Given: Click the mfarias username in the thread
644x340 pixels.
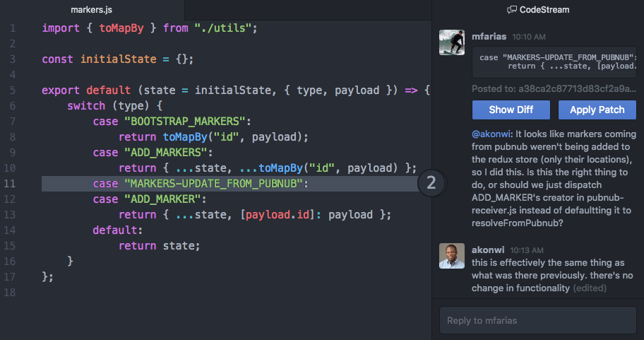Looking at the screenshot, I should (489, 35).
